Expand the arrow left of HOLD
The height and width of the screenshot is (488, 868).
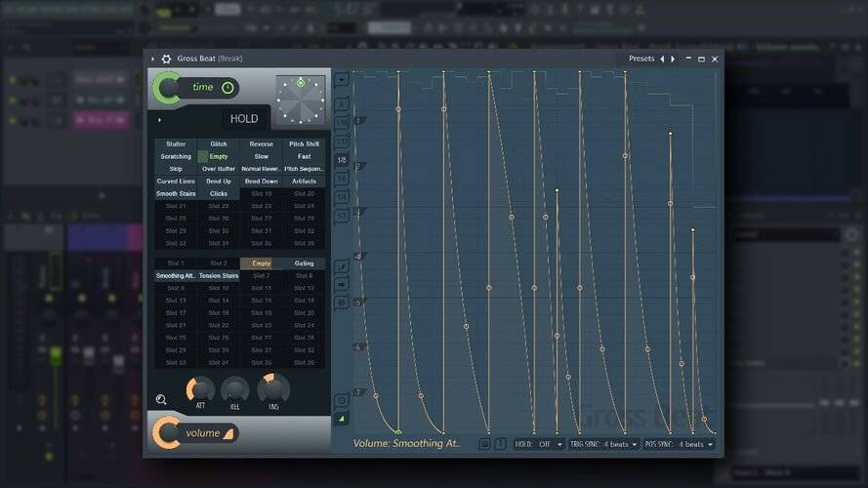(x=159, y=120)
